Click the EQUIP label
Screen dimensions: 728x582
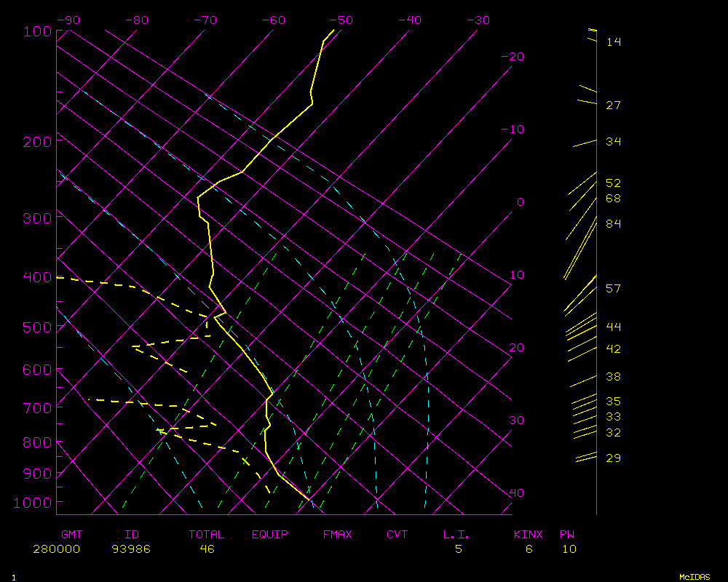(x=270, y=535)
